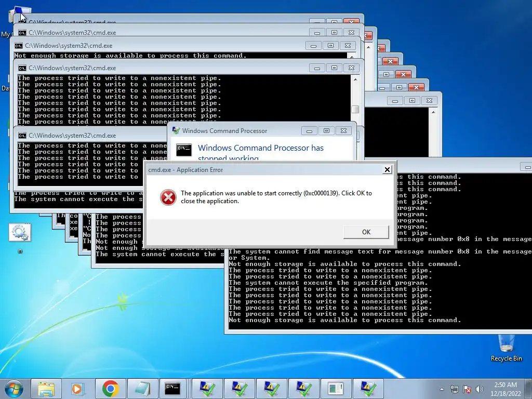Show hidden system tray icons
Viewport: 532px width, 399px height.
(x=442, y=389)
